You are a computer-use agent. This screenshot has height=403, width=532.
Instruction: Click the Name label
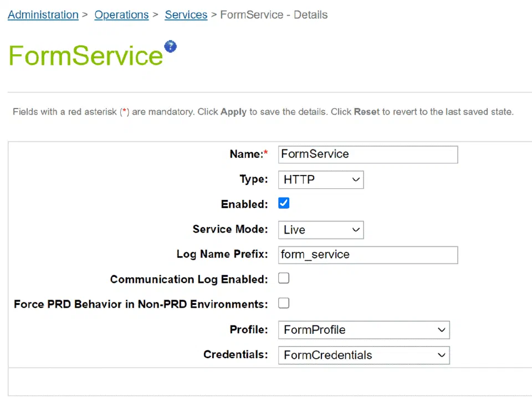point(249,154)
